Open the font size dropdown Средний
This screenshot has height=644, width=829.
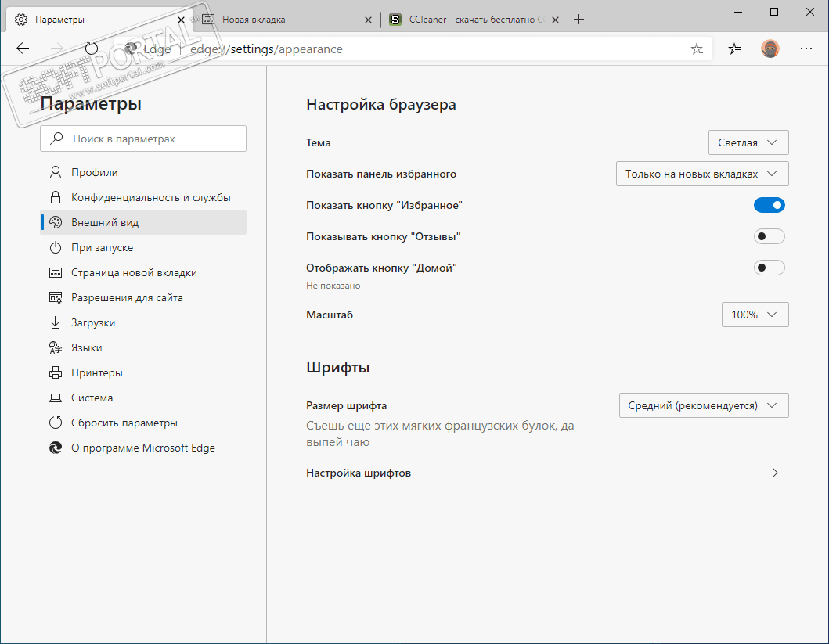tap(704, 405)
